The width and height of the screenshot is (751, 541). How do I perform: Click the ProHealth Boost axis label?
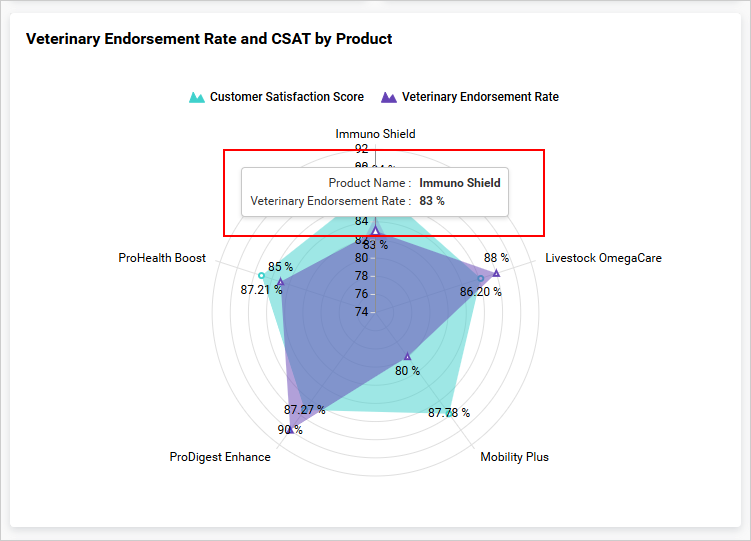pos(162,258)
